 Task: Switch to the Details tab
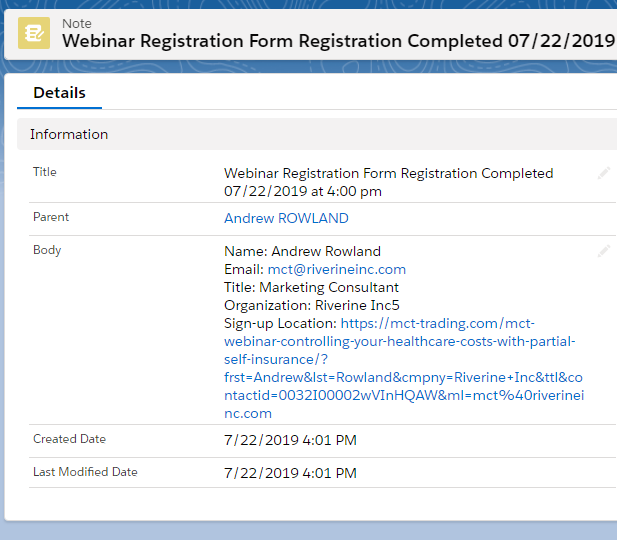tap(59, 93)
